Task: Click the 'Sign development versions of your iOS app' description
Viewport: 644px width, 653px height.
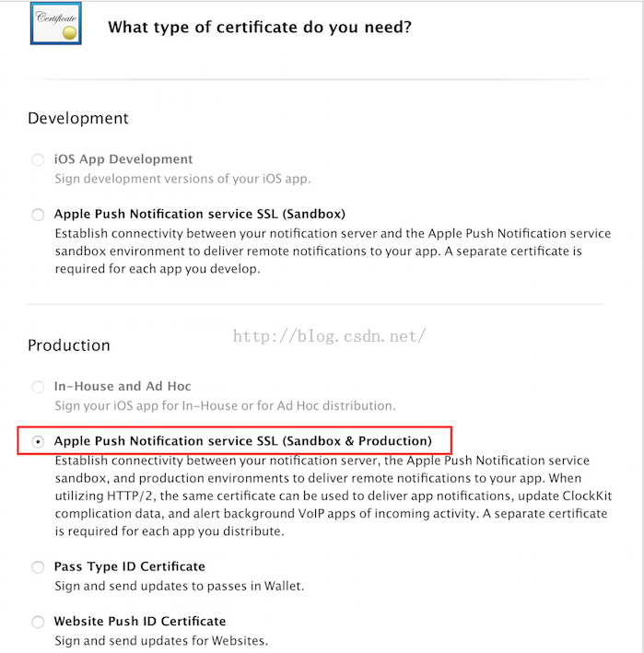Action: point(182,179)
